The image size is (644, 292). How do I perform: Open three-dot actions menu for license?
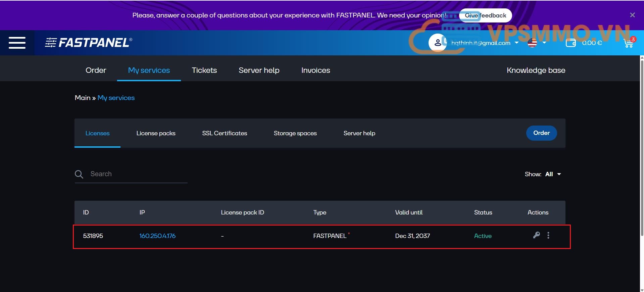click(x=548, y=235)
